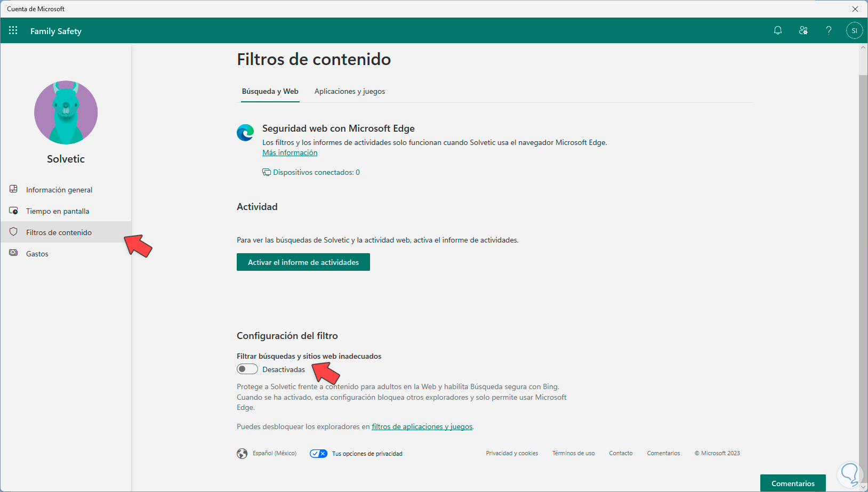Viewport: 868px width, 492px height.
Task: Open the Microsoft app launcher grid
Action: click(x=13, y=30)
